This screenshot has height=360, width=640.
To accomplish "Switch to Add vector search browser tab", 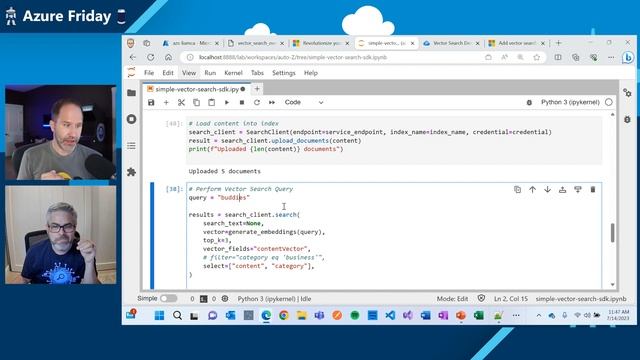I will 516,43.
